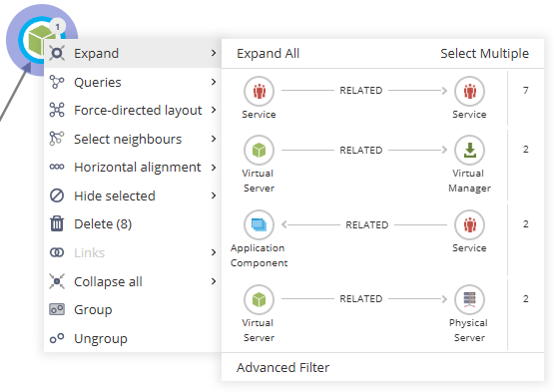Open Force-directed layout submenu arrow
554x392 pixels.
pos(214,110)
